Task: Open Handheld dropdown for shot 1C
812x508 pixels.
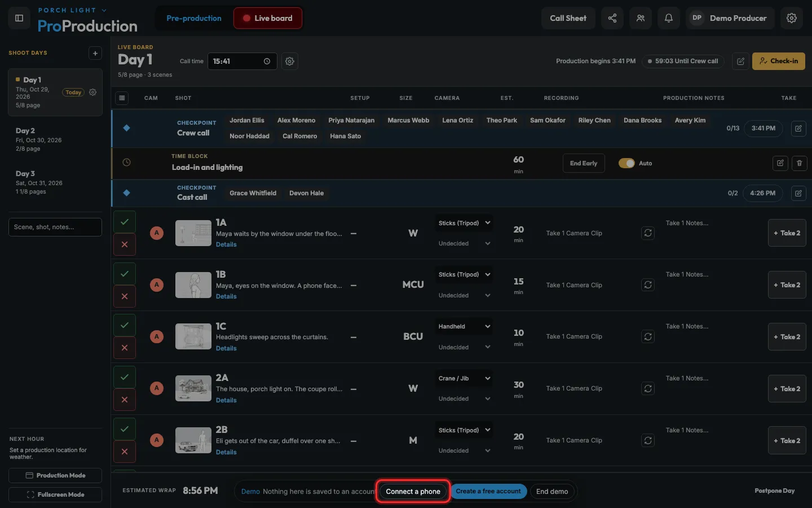Action: tap(464, 326)
